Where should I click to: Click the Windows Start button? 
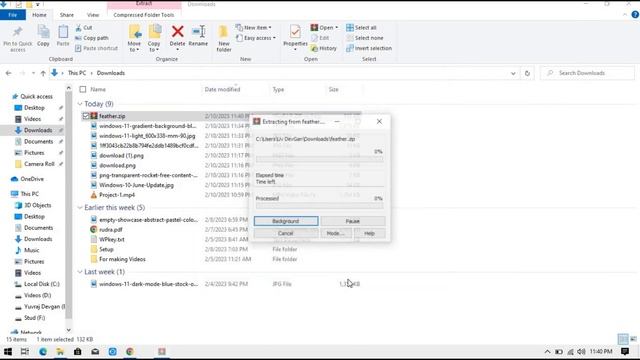pyautogui.click(x=8, y=351)
